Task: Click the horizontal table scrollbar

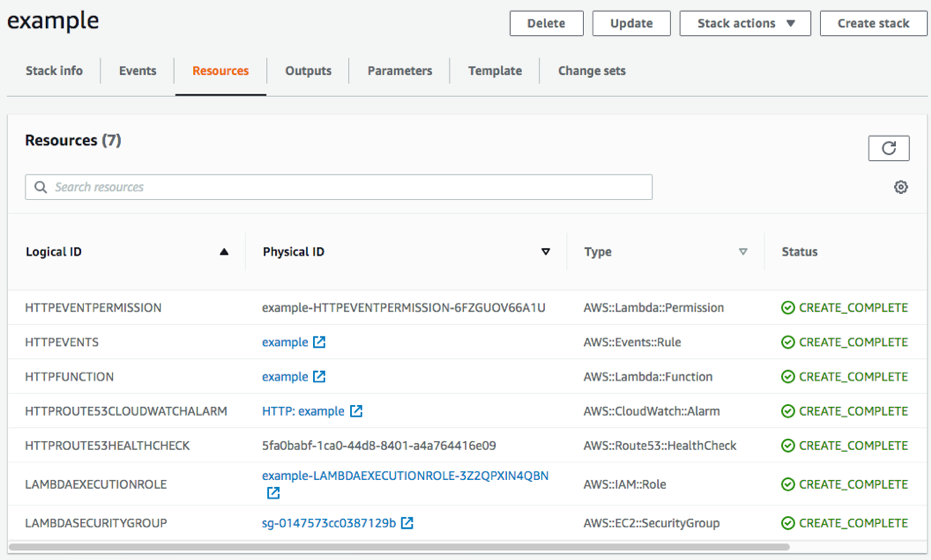Action: pyautogui.click(x=399, y=547)
